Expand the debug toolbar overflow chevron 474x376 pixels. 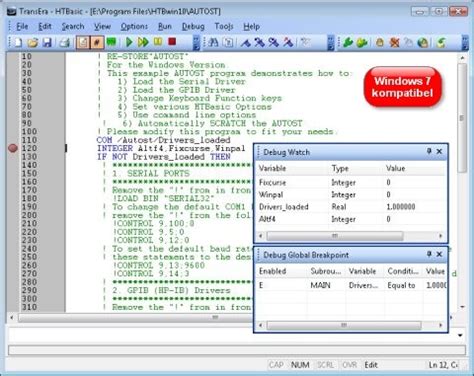pyautogui.click(x=465, y=43)
